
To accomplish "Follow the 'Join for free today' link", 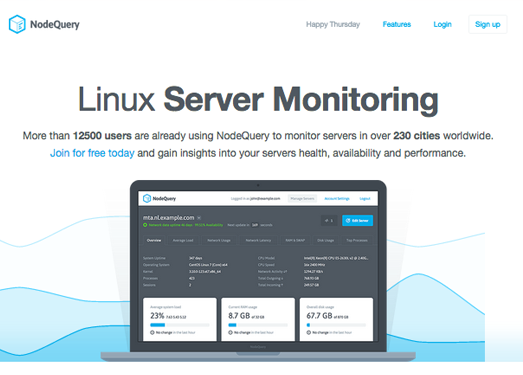I will 92,153.
